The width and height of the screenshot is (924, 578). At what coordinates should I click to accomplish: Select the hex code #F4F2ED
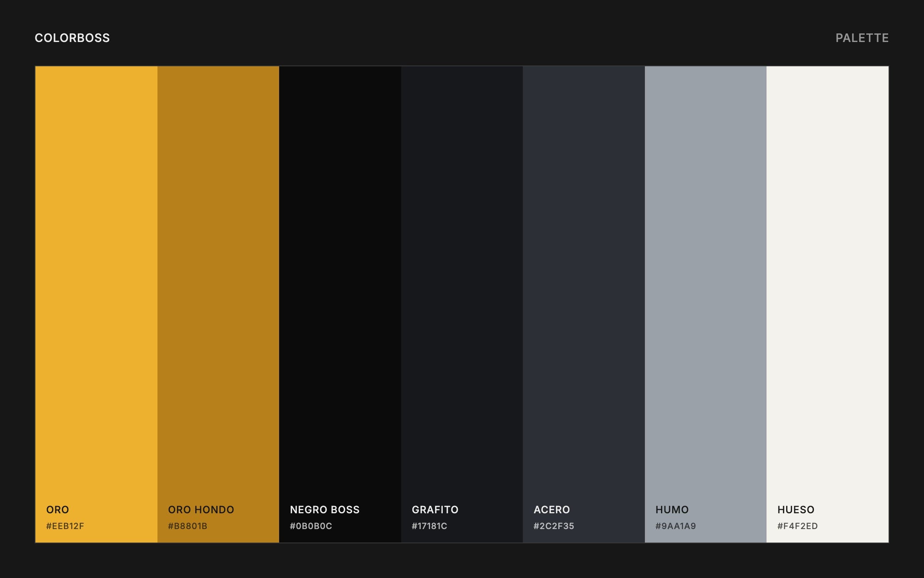pyautogui.click(x=797, y=526)
